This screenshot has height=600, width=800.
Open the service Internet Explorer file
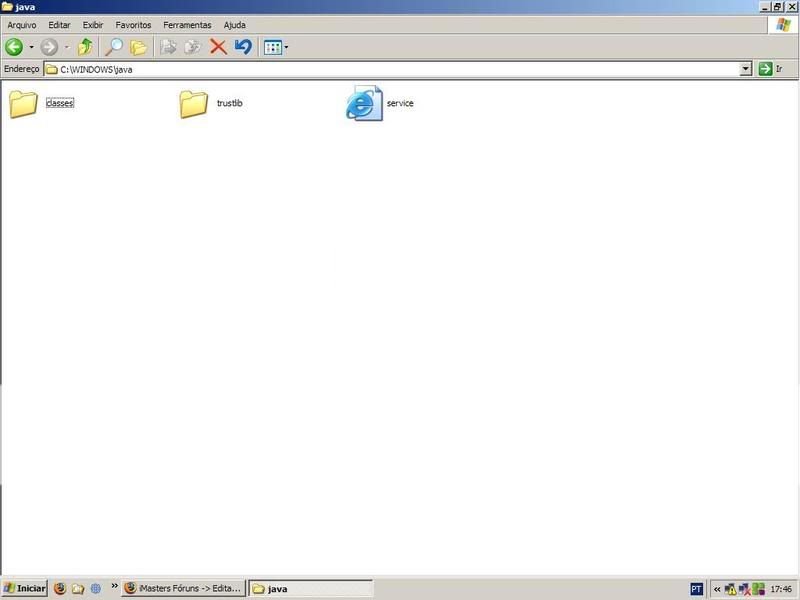pyautogui.click(x=365, y=104)
